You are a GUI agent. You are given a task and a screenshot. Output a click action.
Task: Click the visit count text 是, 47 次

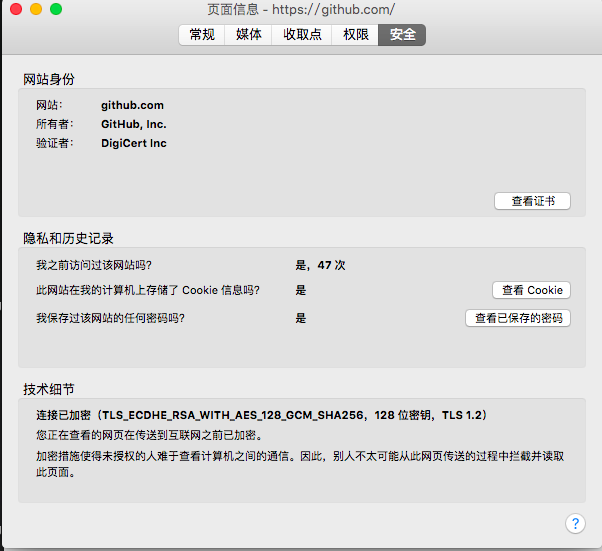320,265
